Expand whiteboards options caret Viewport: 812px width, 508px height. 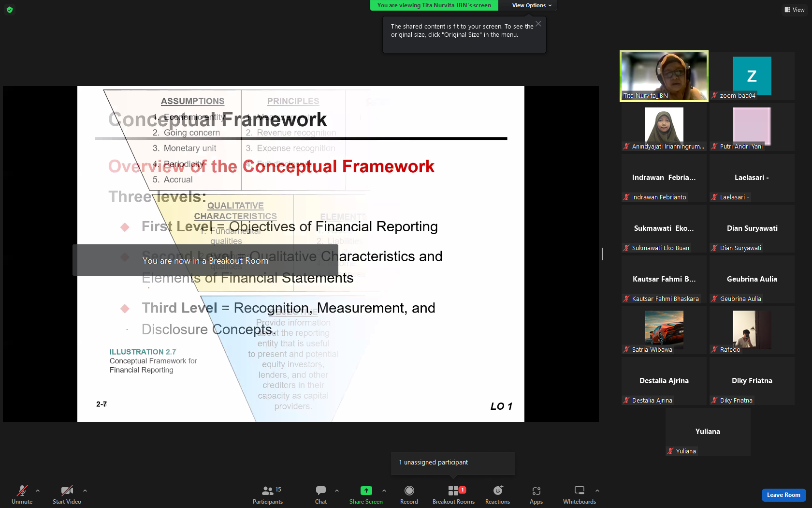597,491
